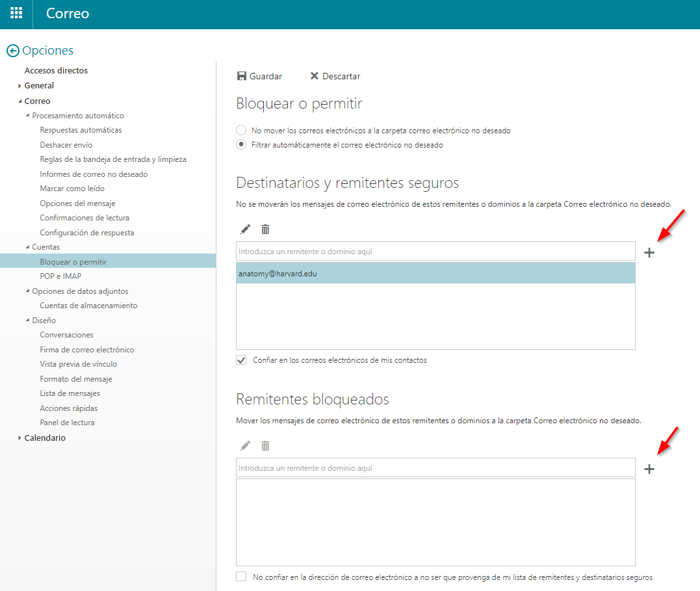Open Formato del mensaje
Viewport: 700px width, 591px height.
[76, 379]
